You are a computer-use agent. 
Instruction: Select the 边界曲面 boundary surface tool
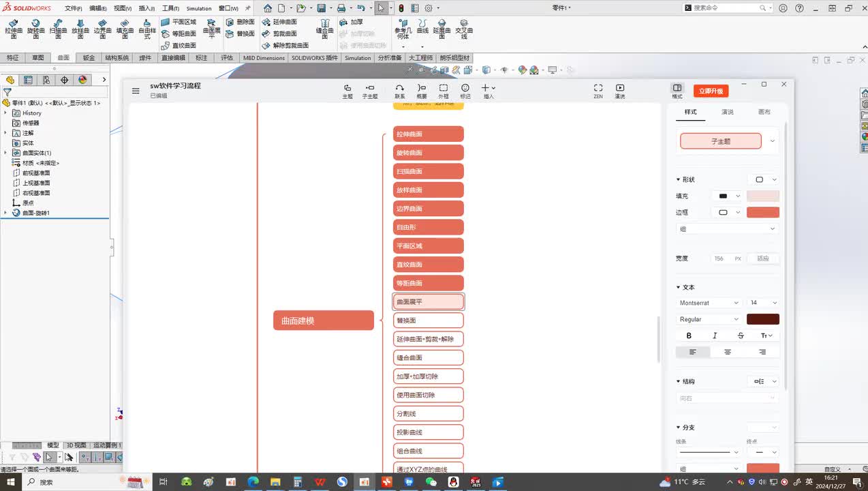pos(102,30)
